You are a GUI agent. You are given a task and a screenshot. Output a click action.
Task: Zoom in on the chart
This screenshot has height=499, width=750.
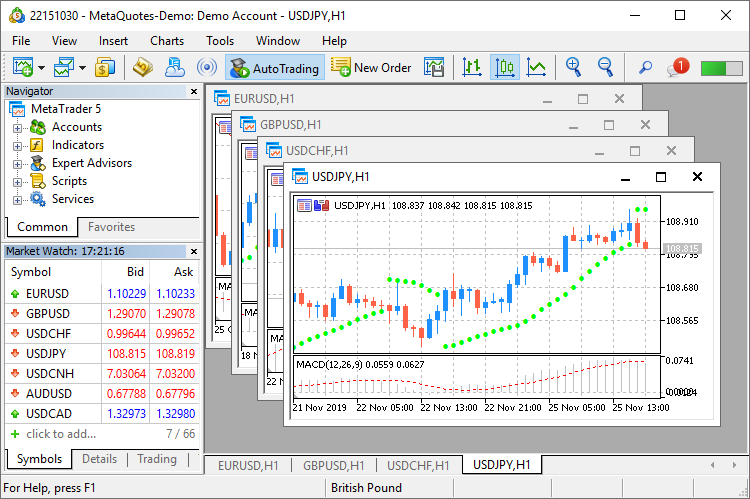point(573,67)
